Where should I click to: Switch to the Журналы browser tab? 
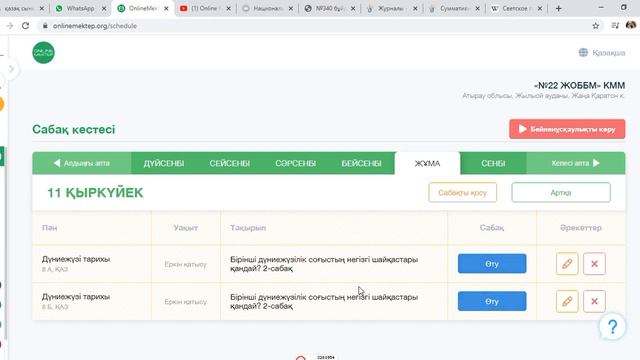click(392, 8)
